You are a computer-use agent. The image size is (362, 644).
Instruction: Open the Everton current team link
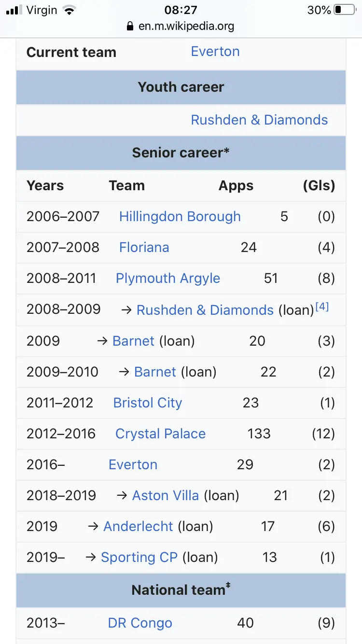pos(215,52)
